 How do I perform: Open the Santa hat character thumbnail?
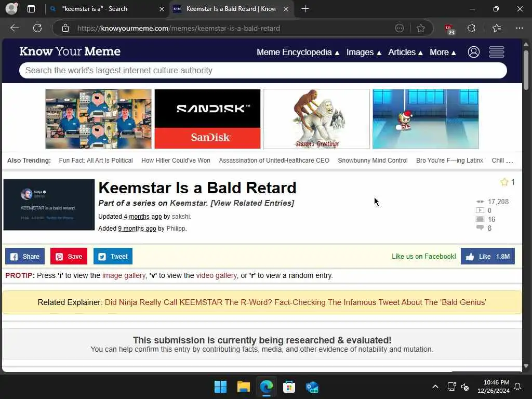[x=425, y=119]
